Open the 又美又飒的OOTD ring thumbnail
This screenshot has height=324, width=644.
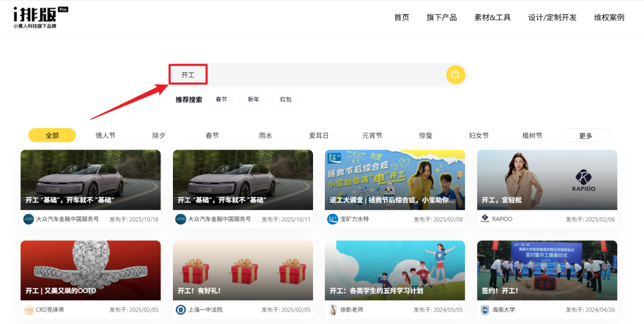click(x=91, y=270)
